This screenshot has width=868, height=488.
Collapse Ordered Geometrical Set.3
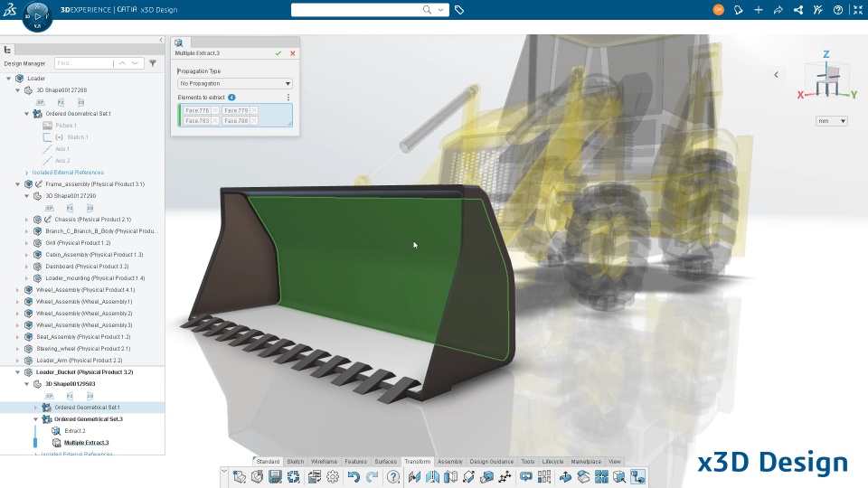35,419
